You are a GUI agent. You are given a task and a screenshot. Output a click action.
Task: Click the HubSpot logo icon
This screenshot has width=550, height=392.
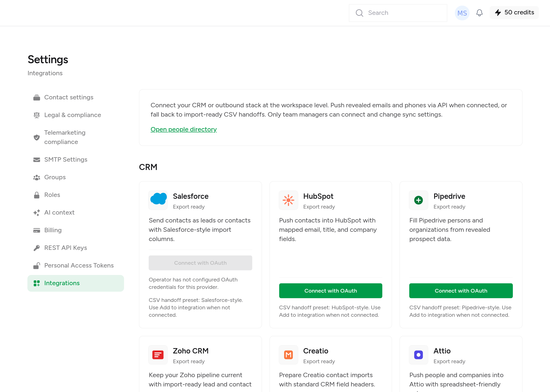click(288, 200)
